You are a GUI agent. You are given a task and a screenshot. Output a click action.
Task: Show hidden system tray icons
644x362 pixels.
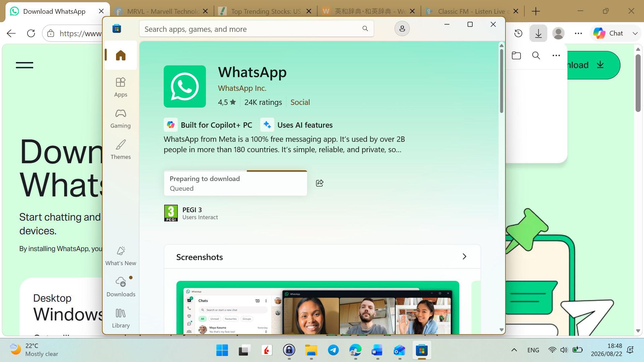coord(514,350)
